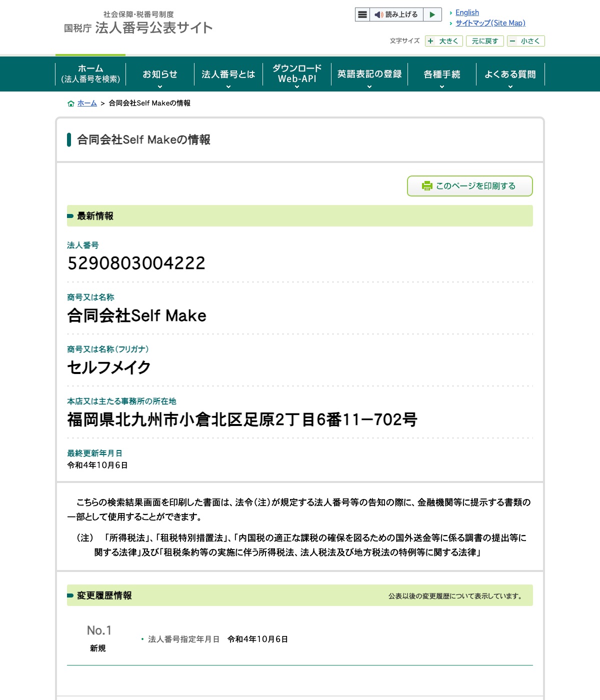The height and width of the screenshot is (700, 600).
Task: Expand the 各種手続 menu
Action: pos(442,74)
